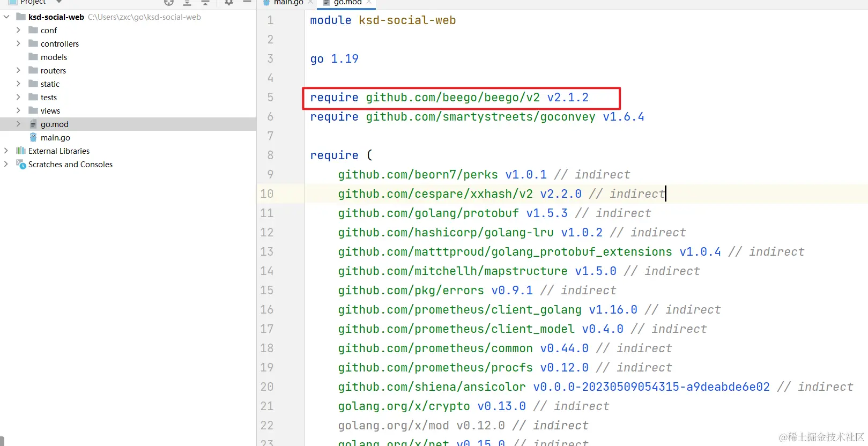
Task: Click the ksd-social-web root folder icon
Action: click(21, 17)
